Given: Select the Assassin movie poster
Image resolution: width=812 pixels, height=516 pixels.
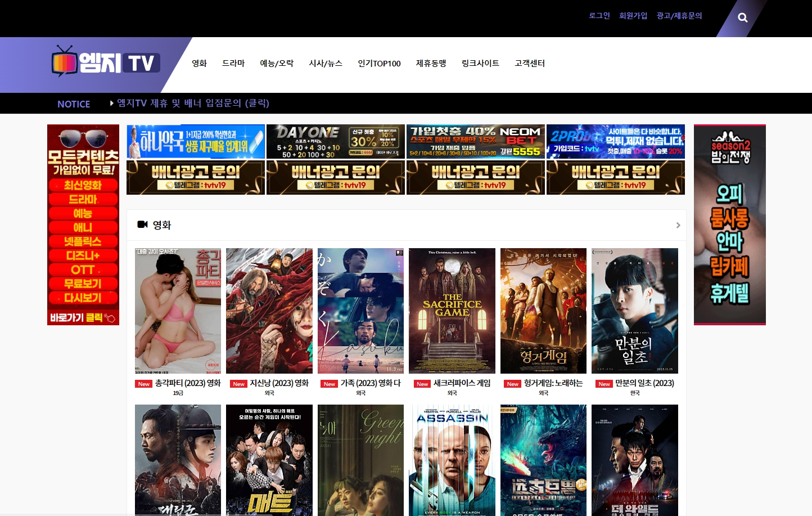Looking at the screenshot, I should pos(452,460).
